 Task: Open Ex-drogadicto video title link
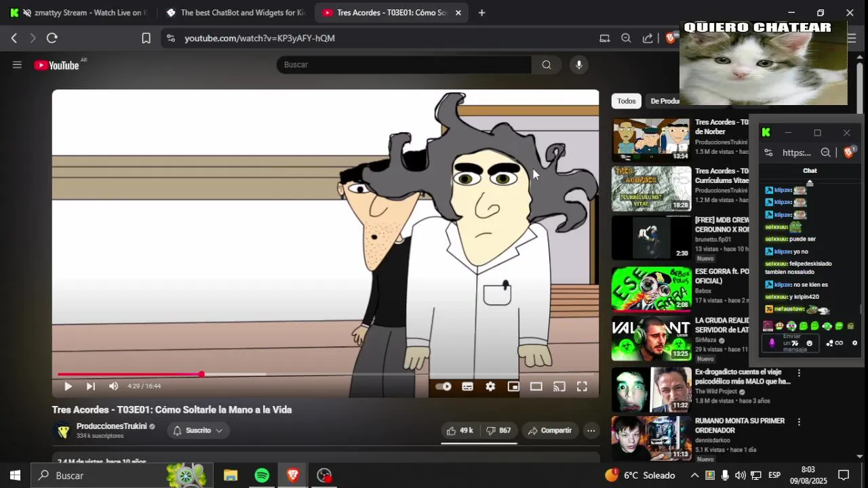[x=743, y=377]
